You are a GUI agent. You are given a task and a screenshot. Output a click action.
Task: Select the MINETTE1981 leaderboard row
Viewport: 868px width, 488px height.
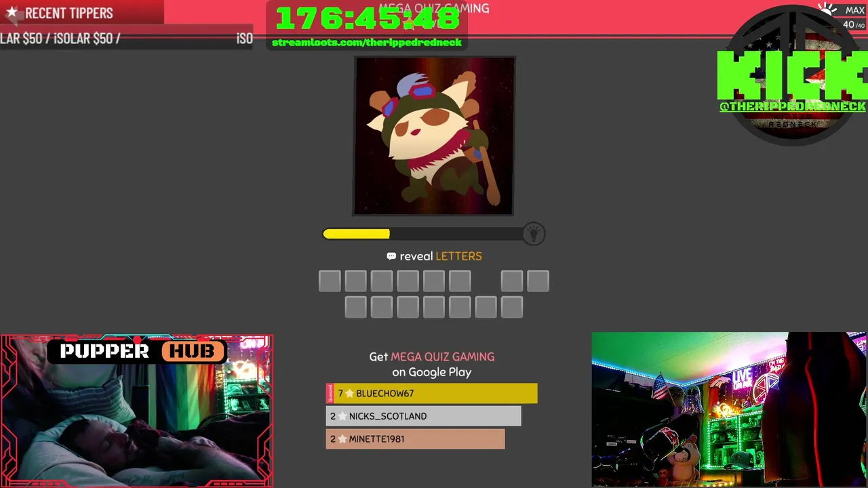click(x=416, y=439)
